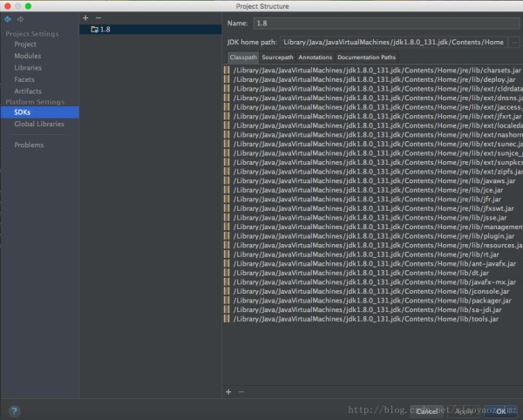The width and height of the screenshot is (523, 420).
Task: Select the jfxswt.jar classpath entry
Action: [372, 208]
